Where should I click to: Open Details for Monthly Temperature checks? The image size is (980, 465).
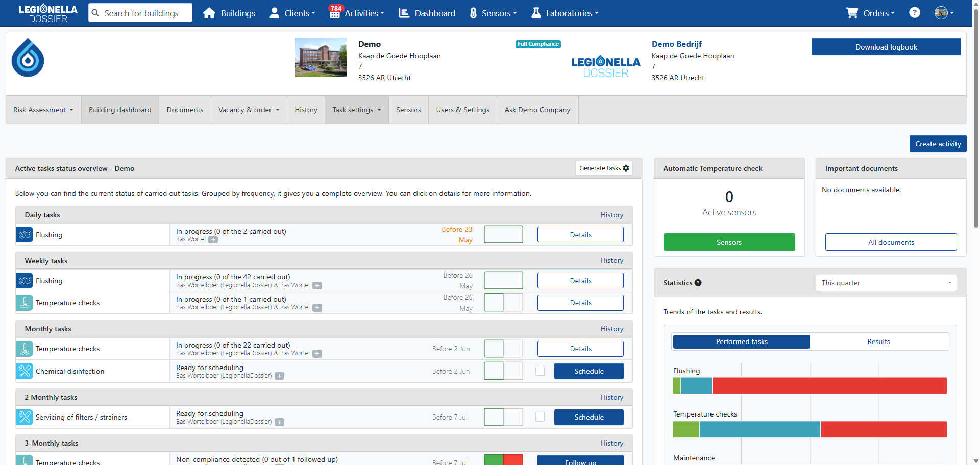(x=580, y=349)
